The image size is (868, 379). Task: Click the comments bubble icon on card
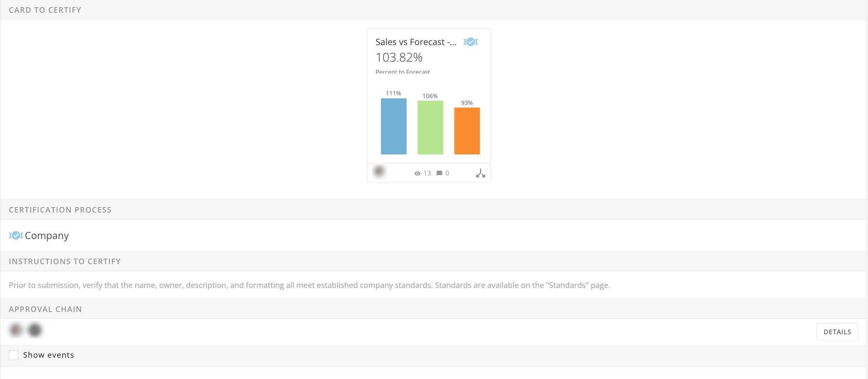[439, 173]
